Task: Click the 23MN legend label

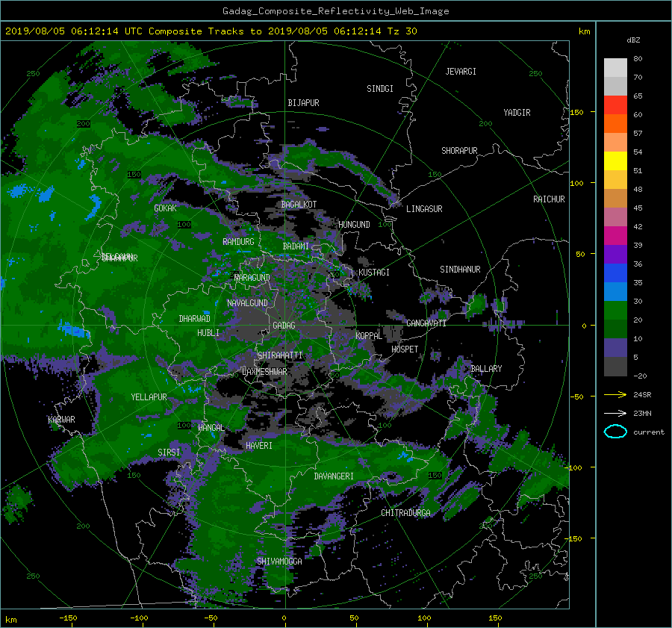Action: [642, 414]
